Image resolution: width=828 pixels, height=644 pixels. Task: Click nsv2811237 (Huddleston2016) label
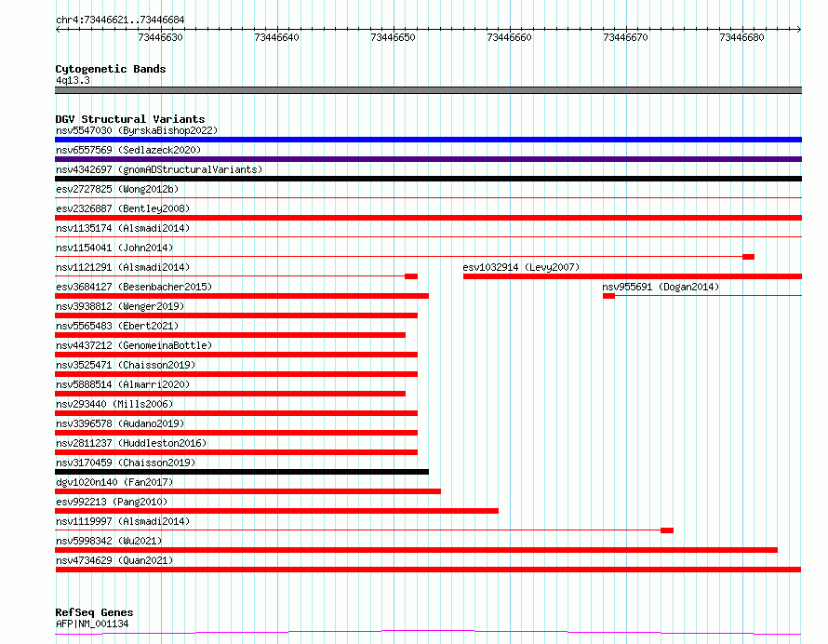tap(131, 443)
